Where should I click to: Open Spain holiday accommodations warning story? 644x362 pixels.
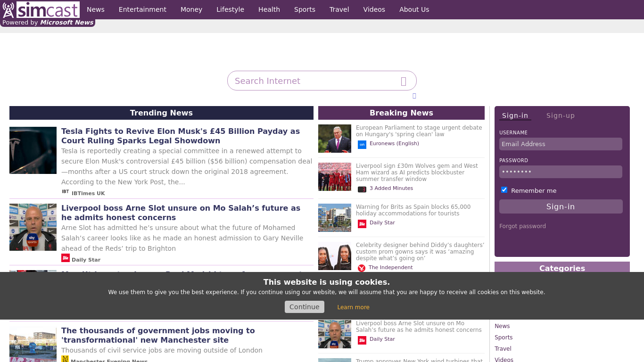413,210
